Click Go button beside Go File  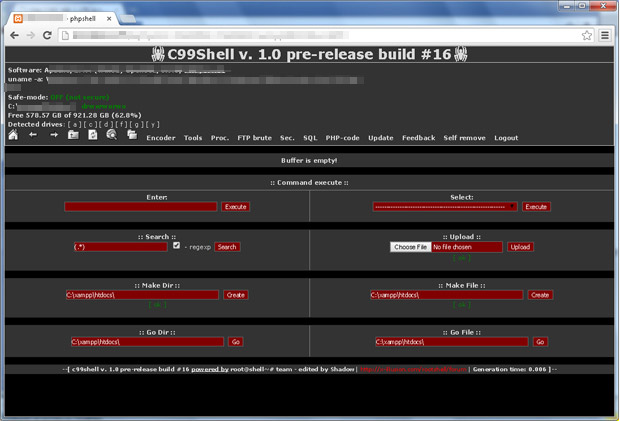pos(540,342)
